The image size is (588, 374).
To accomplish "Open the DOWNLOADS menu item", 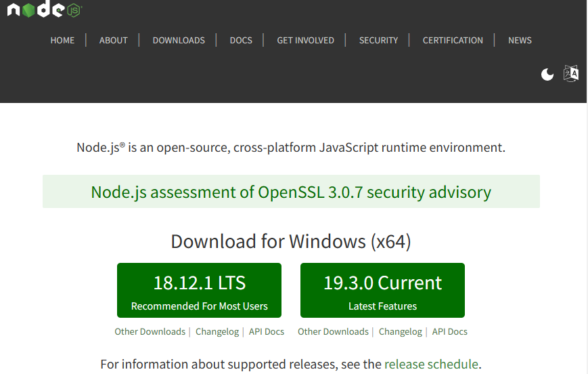I will 179,40.
